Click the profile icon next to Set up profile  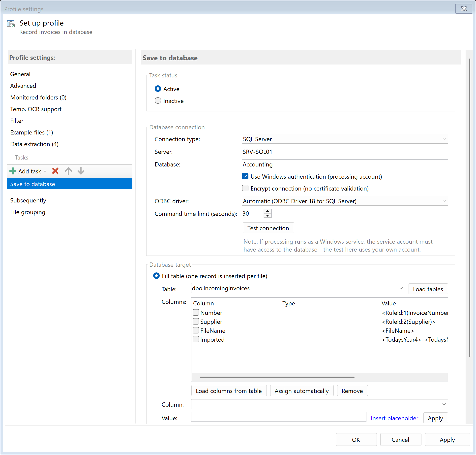pos(11,24)
